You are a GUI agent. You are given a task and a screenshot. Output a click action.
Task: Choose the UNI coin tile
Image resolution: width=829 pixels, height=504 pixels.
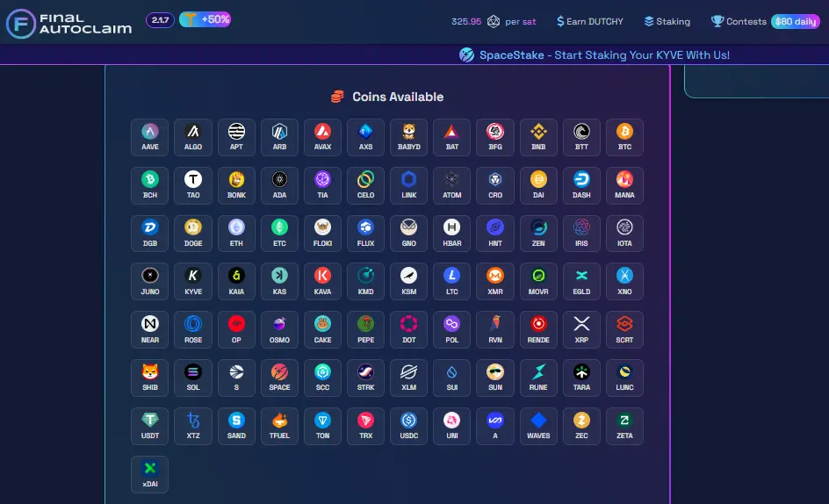tap(451, 426)
